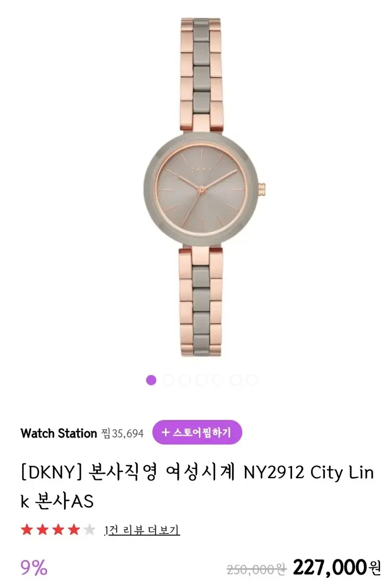
Task: Select the first purple carousel dot
Action: pyautogui.click(x=151, y=380)
